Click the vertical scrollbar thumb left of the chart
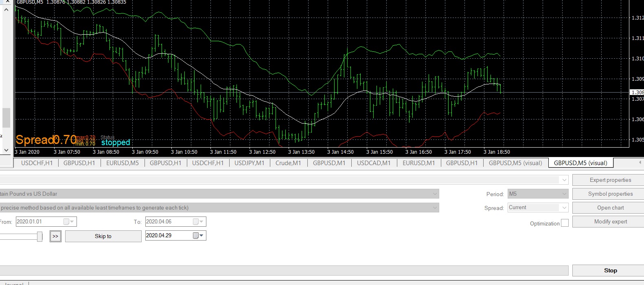 (6, 118)
